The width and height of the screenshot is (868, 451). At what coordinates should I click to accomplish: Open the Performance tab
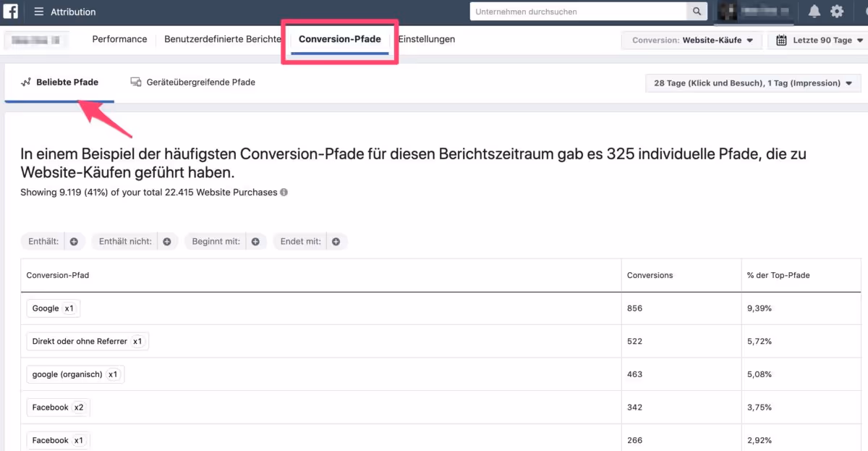pos(119,40)
